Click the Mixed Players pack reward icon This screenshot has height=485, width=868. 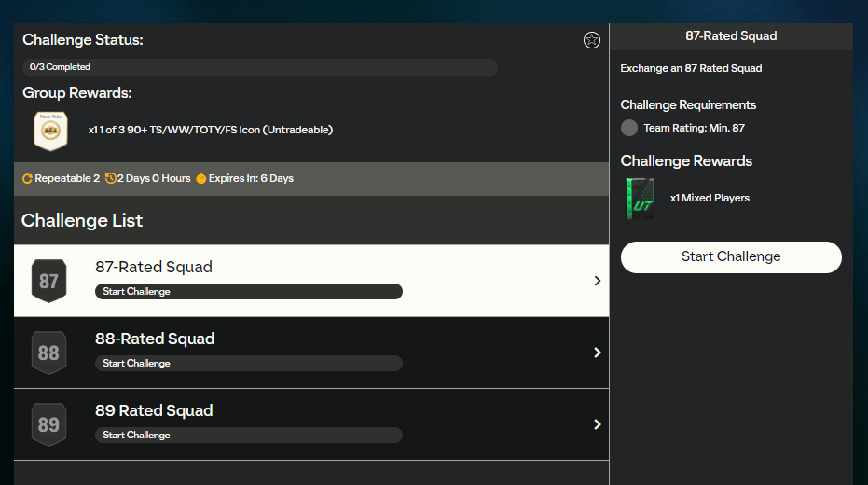coord(640,199)
